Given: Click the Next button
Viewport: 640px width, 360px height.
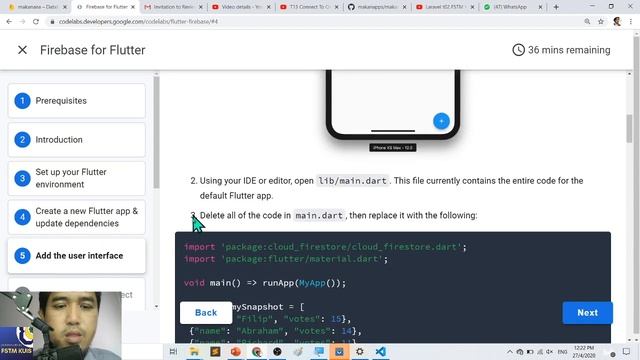Looking at the screenshot, I should 587,313.
